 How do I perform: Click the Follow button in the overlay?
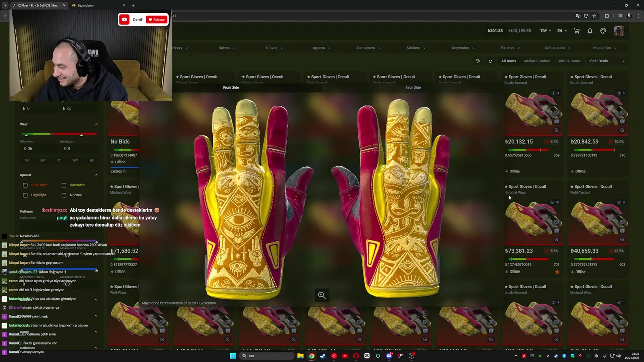pos(156,20)
